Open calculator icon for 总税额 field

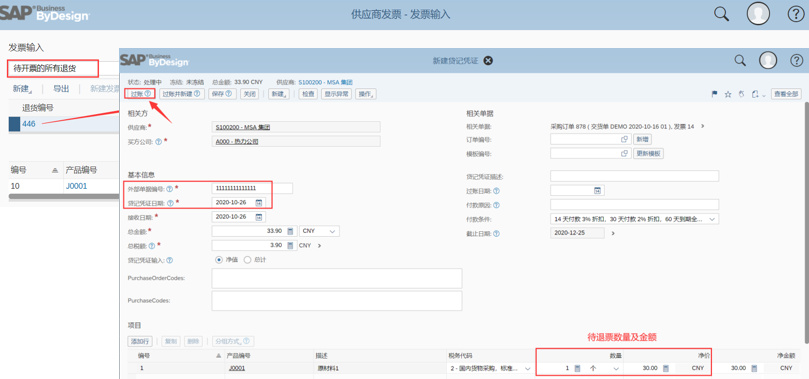290,245
